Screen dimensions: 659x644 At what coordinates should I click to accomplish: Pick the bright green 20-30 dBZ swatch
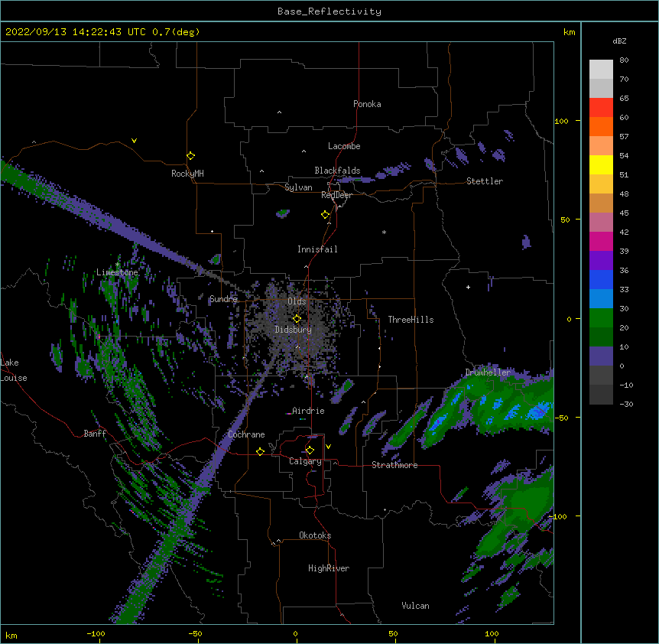601,318
